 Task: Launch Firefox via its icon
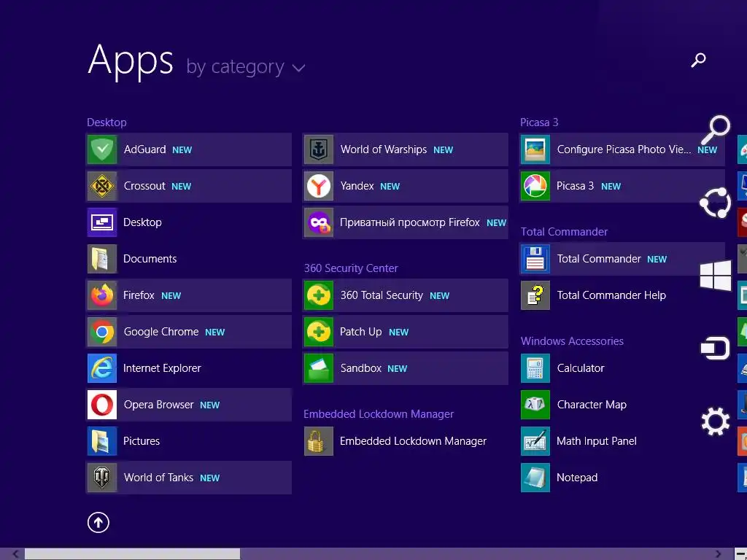[102, 295]
